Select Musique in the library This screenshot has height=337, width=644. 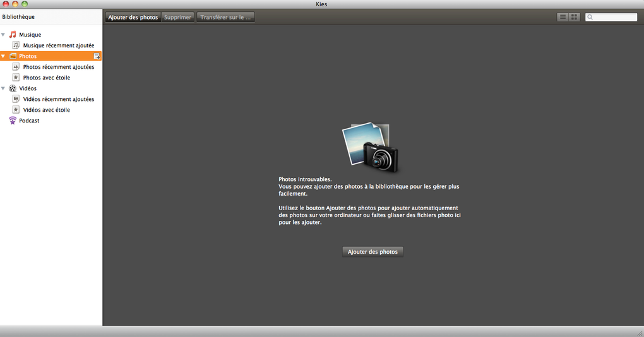pyautogui.click(x=30, y=35)
